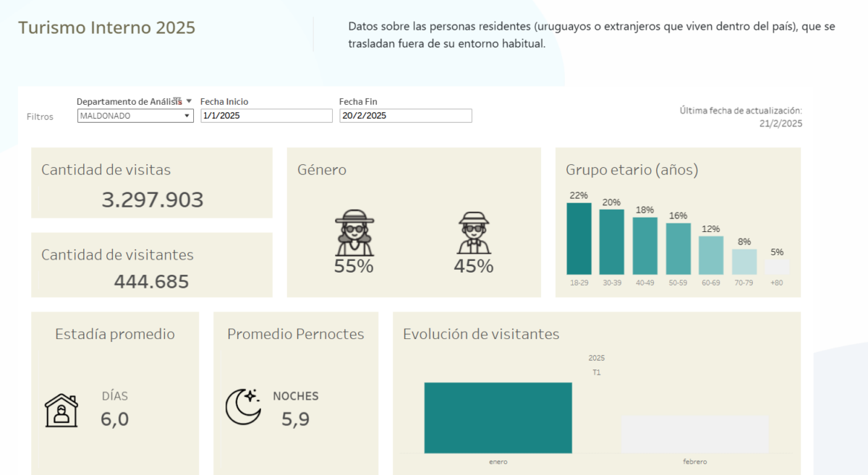Click the 6,0 days value
Image resolution: width=868 pixels, height=475 pixels.
[115, 419]
